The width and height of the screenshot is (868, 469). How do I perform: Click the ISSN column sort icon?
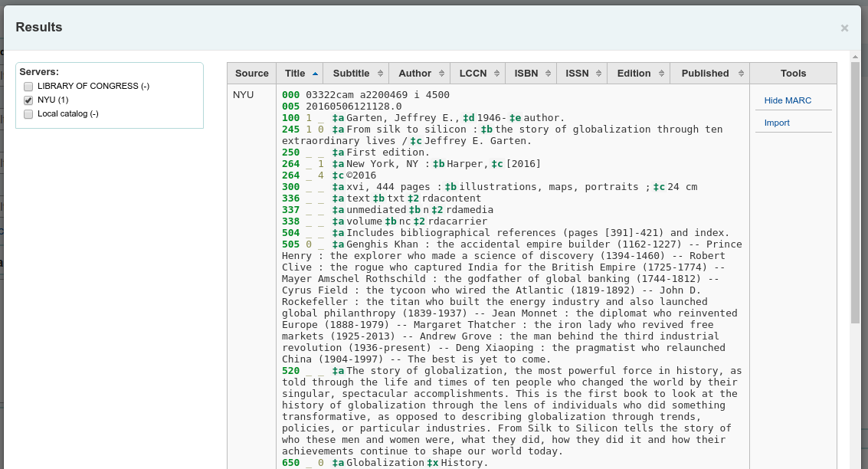598,74
